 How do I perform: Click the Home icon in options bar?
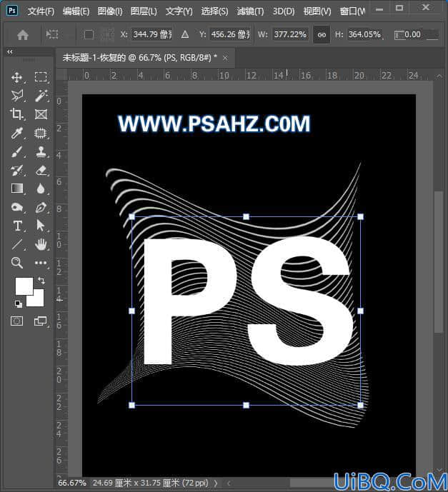[23, 34]
